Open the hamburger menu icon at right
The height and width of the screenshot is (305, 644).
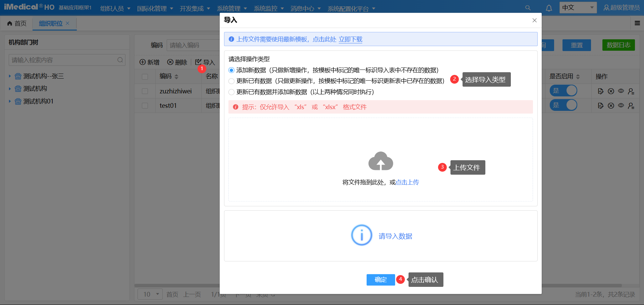(x=637, y=23)
